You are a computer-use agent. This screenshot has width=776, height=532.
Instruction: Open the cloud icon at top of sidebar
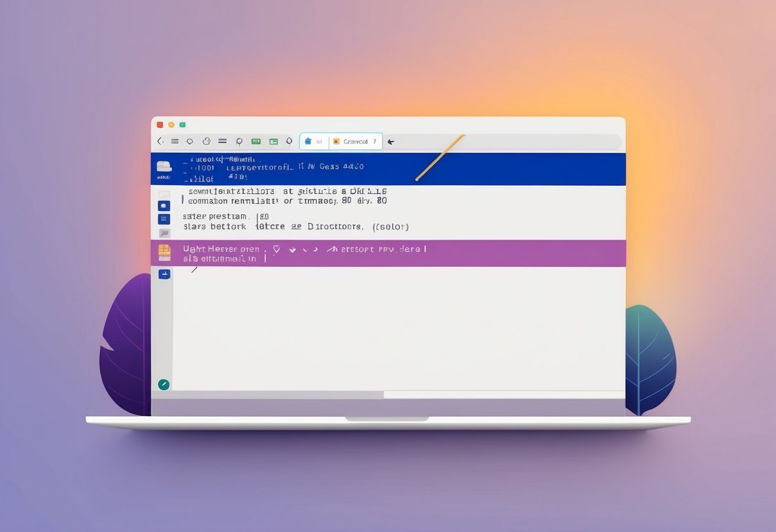click(164, 166)
